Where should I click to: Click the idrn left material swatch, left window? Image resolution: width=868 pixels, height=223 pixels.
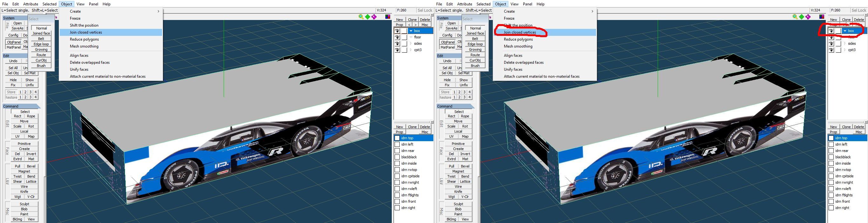397,144
